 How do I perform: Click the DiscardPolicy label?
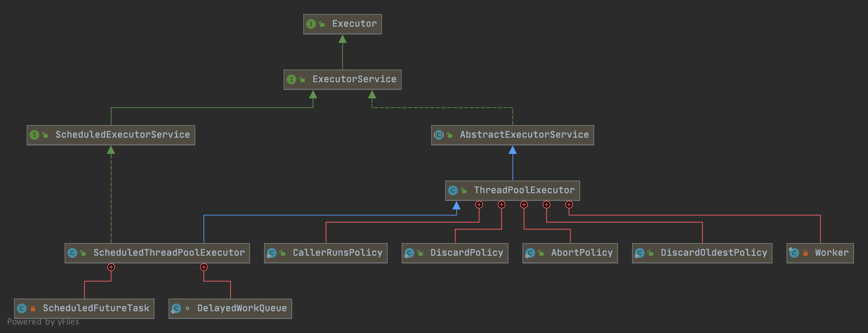coord(467,253)
